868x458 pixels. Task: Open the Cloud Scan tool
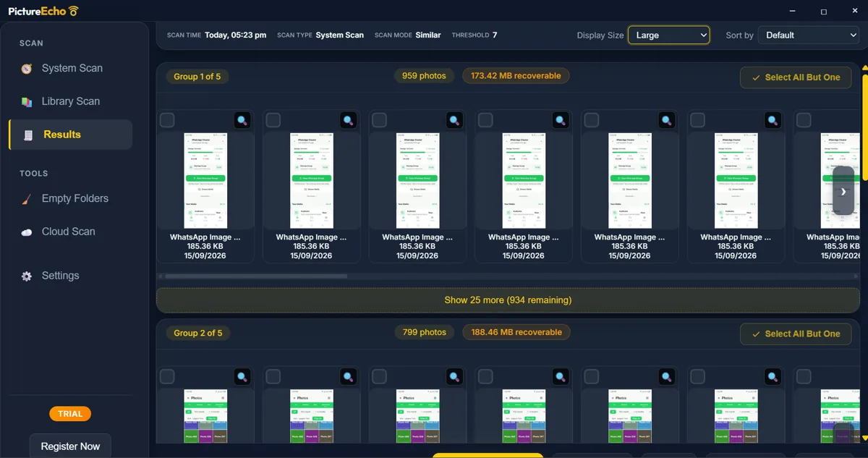[70, 232]
